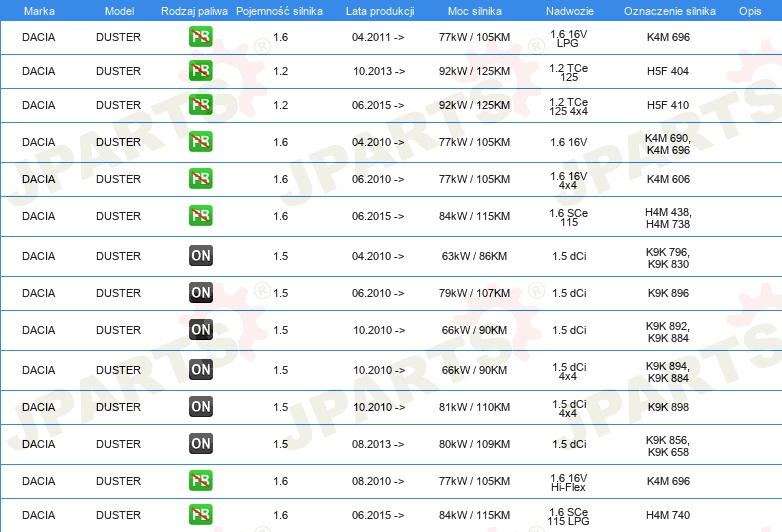
Task: Select engine code H4M 740
Action: pos(668,515)
